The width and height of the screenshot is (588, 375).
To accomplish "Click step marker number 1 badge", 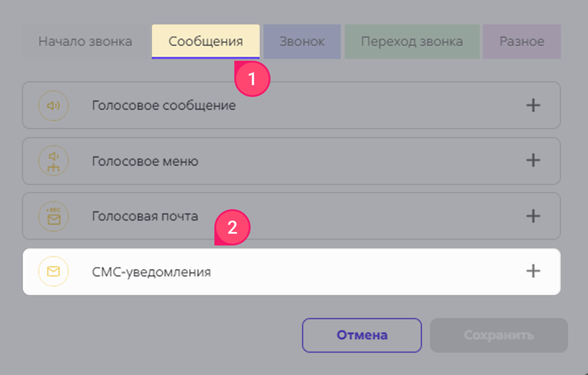I will point(252,79).
